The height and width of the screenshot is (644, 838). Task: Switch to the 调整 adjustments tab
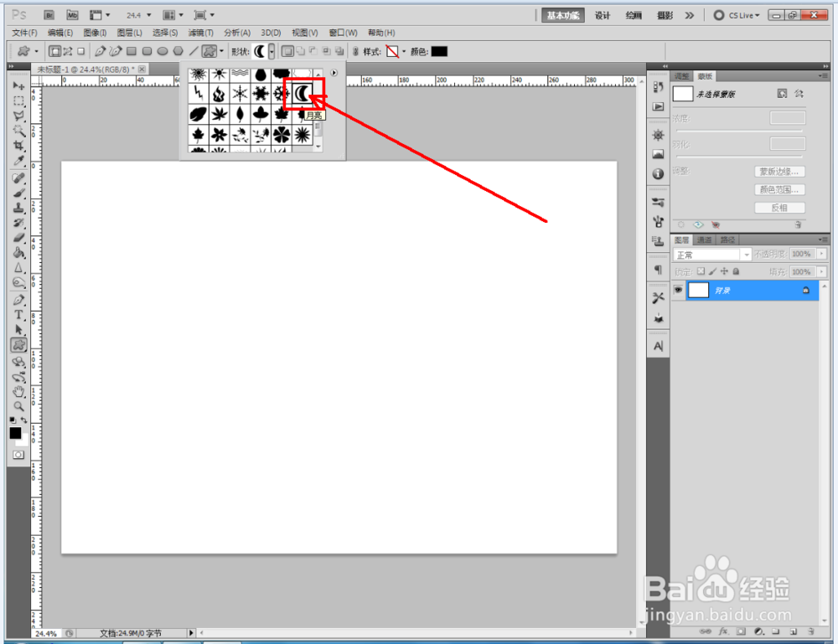click(x=681, y=76)
